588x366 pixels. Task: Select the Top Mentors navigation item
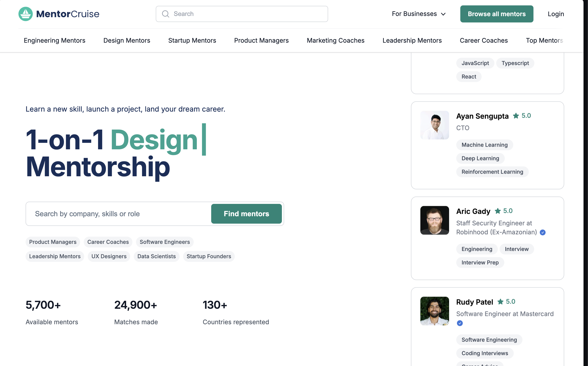544,40
